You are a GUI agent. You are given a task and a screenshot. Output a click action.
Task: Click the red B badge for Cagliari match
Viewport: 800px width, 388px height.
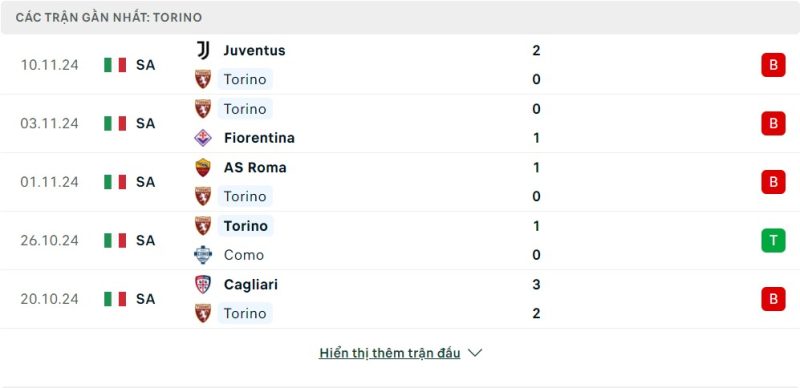click(773, 299)
